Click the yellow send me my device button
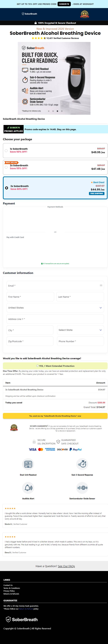Image resolution: width=108 pixels, height=644 pixels. click(55, 416)
